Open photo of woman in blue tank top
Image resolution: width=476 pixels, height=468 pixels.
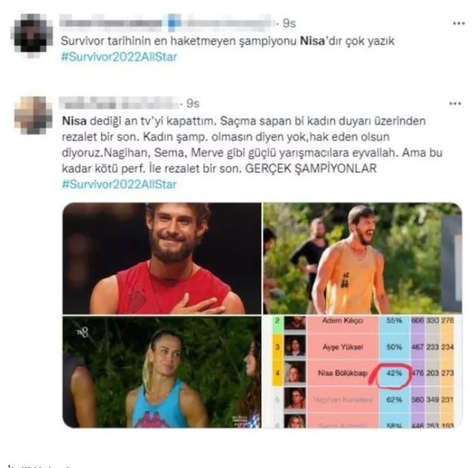point(162,372)
